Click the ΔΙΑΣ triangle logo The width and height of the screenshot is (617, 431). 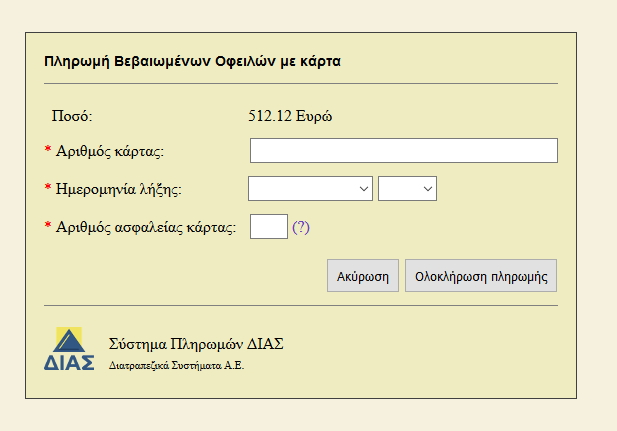click(69, 349)
